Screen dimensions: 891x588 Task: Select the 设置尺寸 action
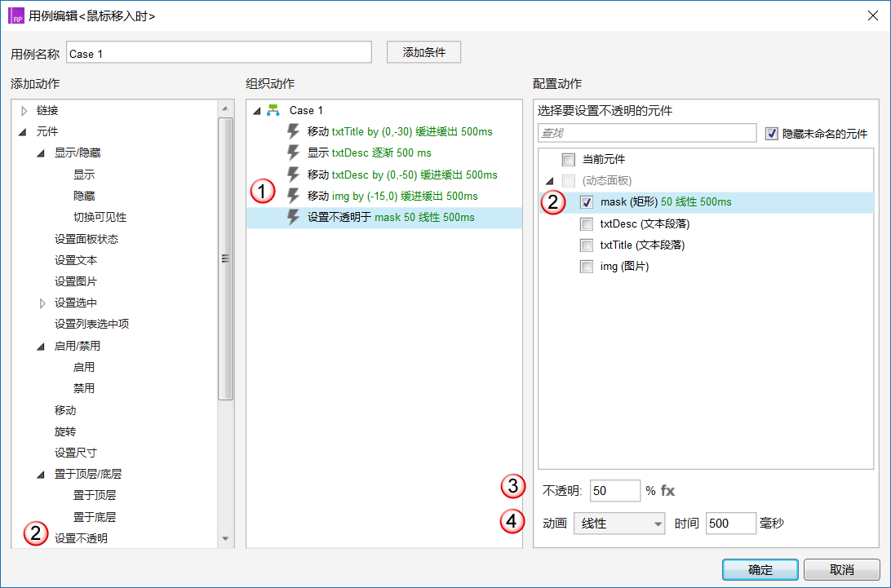pos(76,453)
